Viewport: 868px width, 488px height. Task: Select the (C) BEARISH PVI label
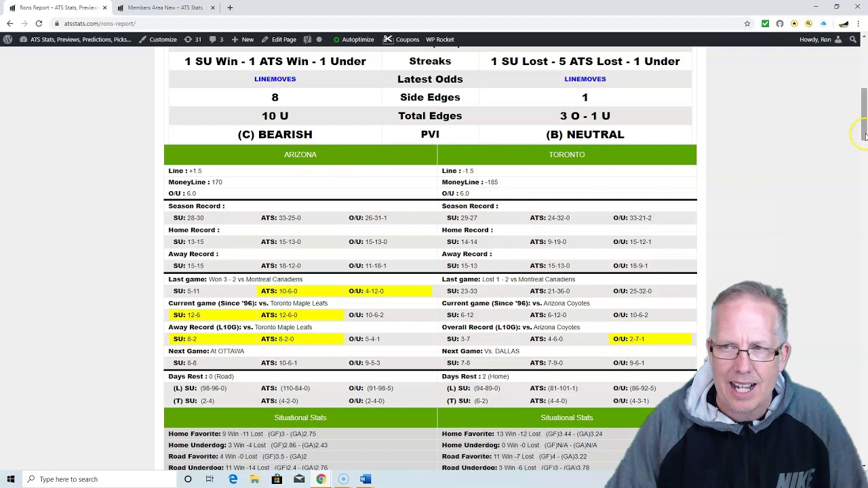point(275,134)
